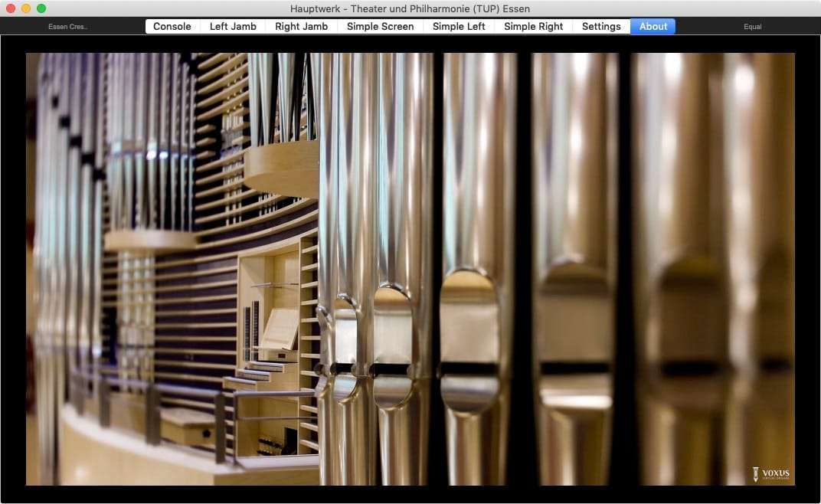Image resolution: width=821 pixels, height=504 pixels.
Task: Select the Simple Left tab
Action: (x=459, y=26)
